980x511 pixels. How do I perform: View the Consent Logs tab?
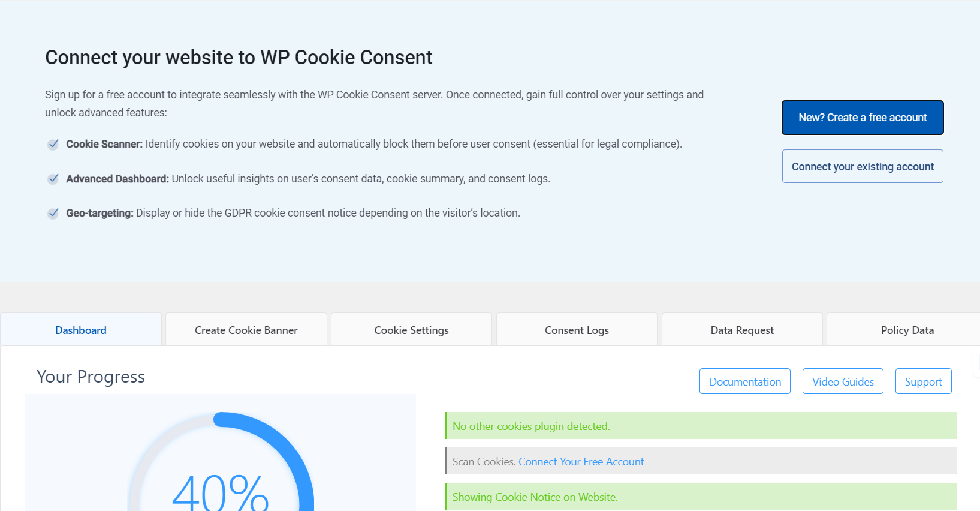click(576, 330)
